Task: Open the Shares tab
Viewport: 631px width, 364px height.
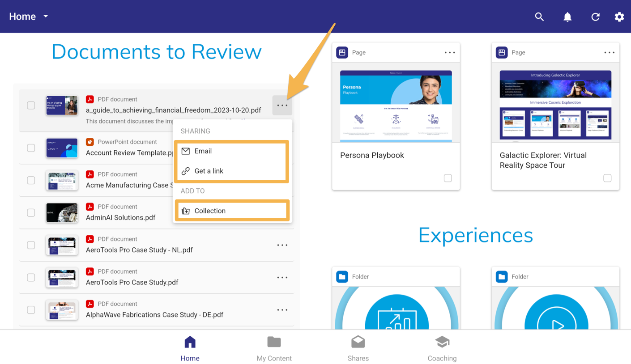Action: click(358, 349)
